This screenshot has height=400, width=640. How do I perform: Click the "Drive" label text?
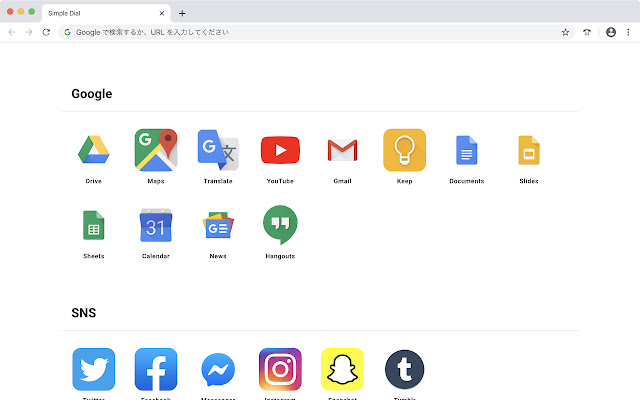click(93, 181)
